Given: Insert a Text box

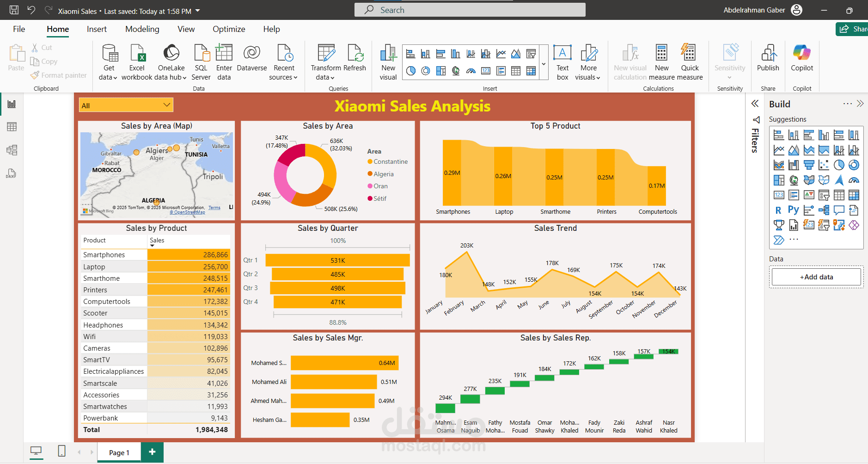Looking at the screenshot, I should coord(562,62).
